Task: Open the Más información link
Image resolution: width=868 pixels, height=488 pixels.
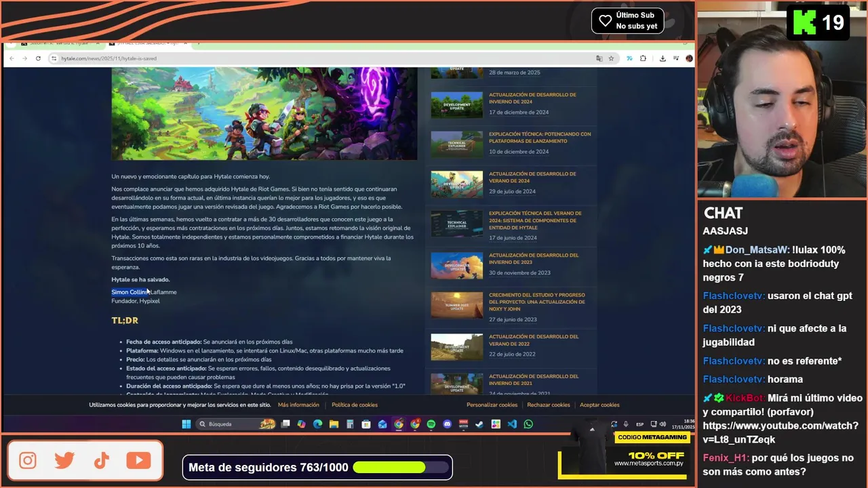Action: click(x=298, y=405)
